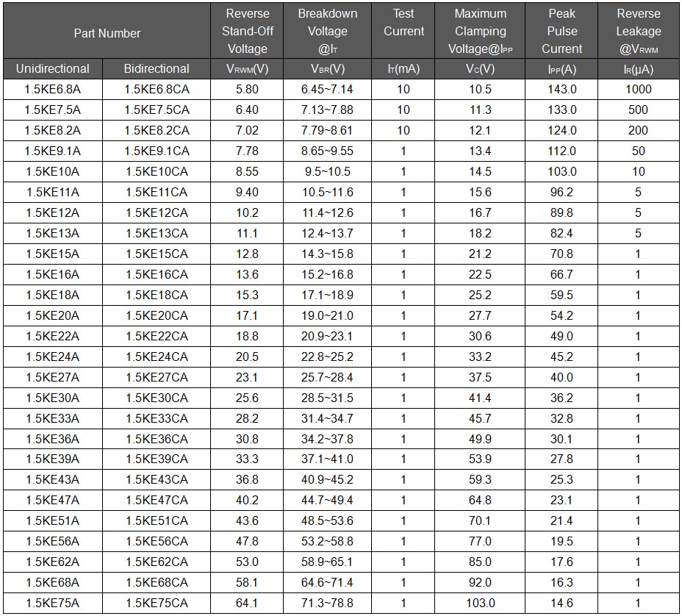682x616 pixels.
Task: Select the 1.5KE75A part number cell
Action: (53, 604)
